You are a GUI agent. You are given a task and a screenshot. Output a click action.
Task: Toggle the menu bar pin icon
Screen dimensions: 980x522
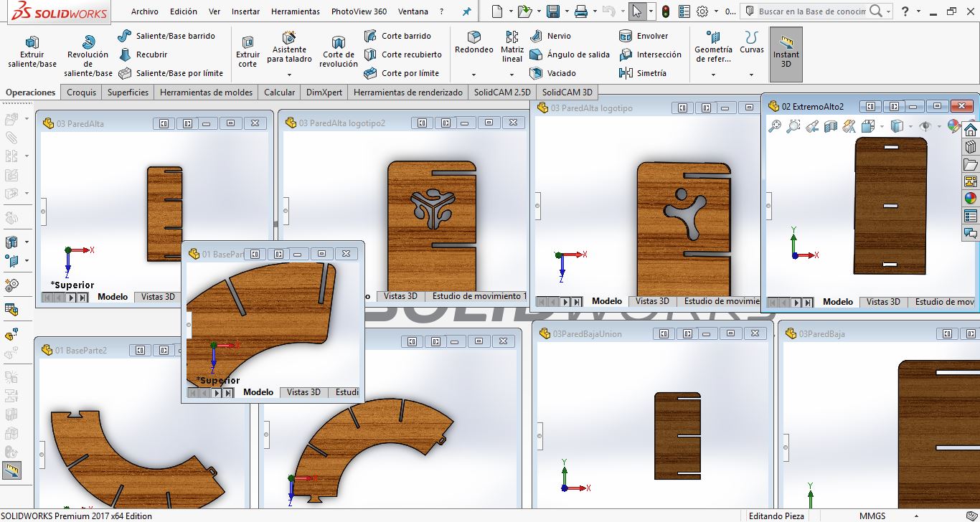[467, 11]
